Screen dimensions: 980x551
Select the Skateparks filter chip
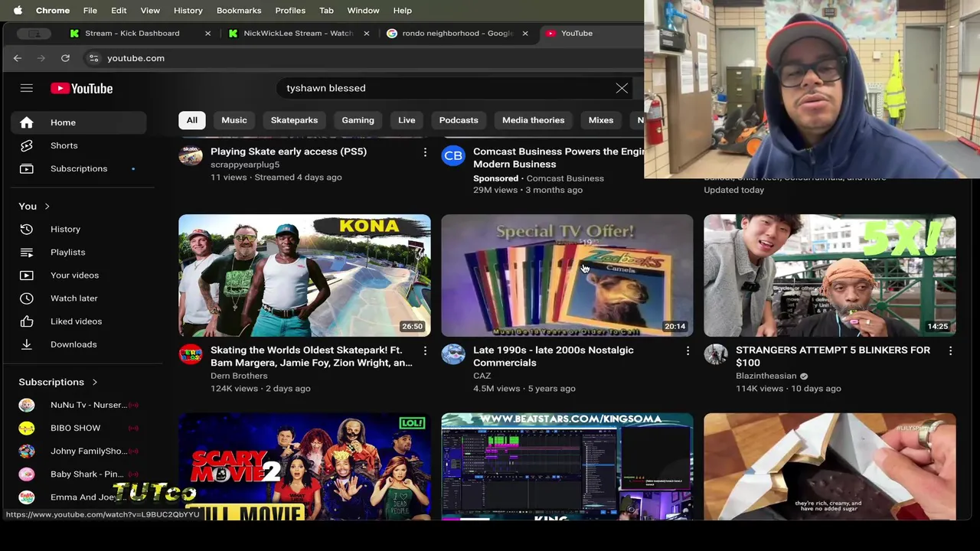(x=294, y=120)
